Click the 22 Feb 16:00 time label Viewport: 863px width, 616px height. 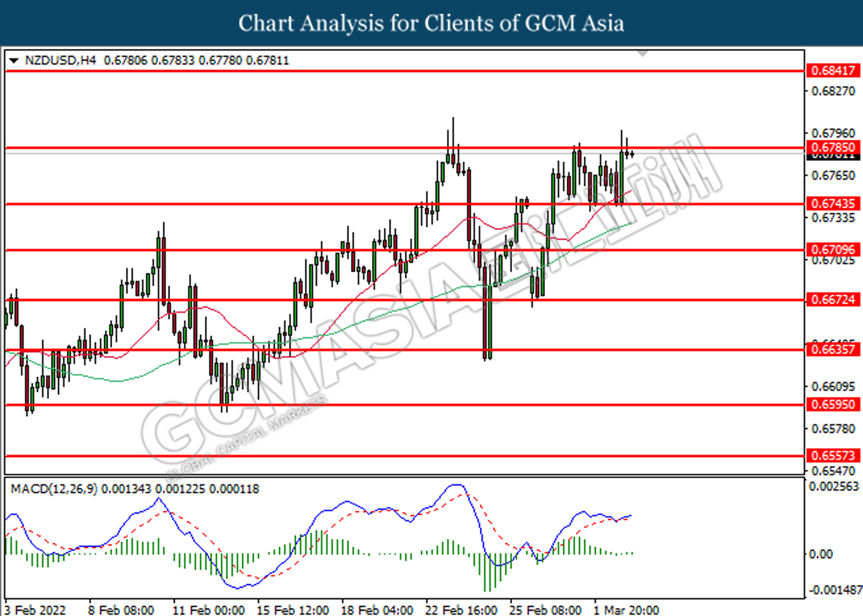(x=461, y=610)
